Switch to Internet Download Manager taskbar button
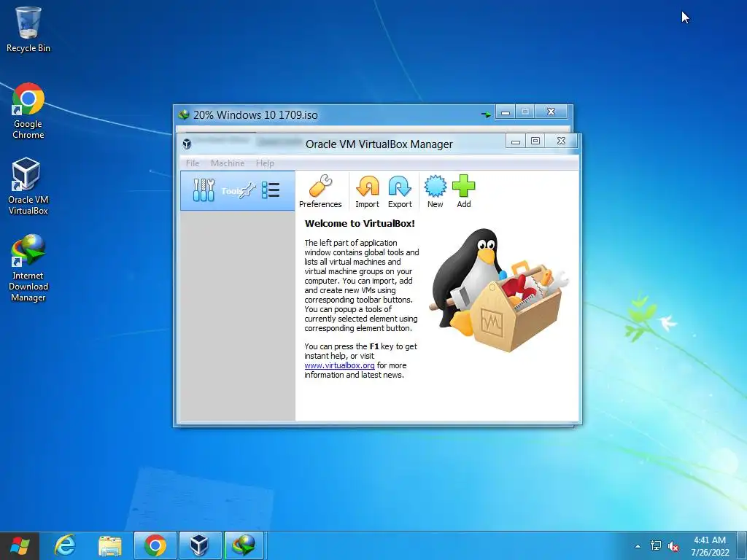747x560 pixels. coord(244,545)
